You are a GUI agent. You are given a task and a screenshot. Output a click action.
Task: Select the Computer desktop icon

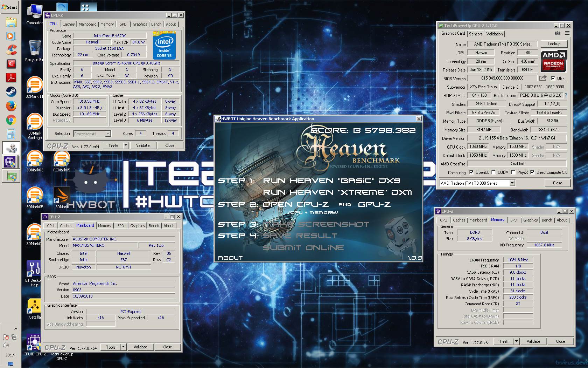tap(34, 15)
